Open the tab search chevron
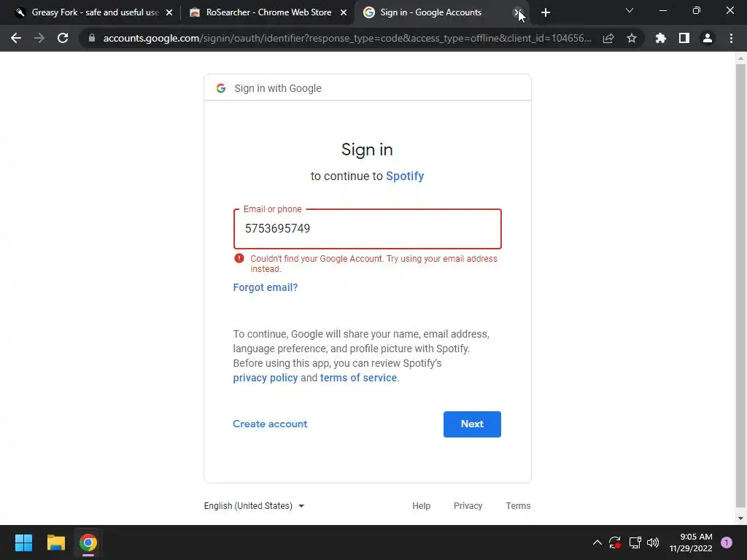 click(630, 10)
